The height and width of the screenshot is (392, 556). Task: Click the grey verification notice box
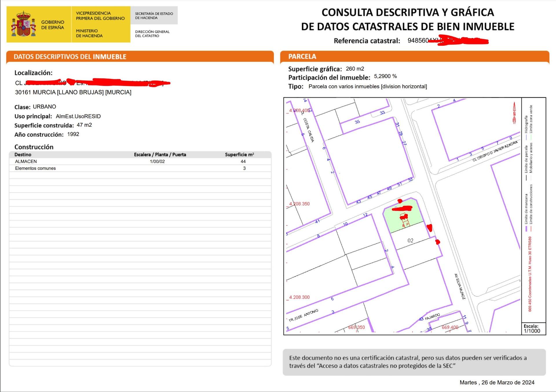[414, 362]
